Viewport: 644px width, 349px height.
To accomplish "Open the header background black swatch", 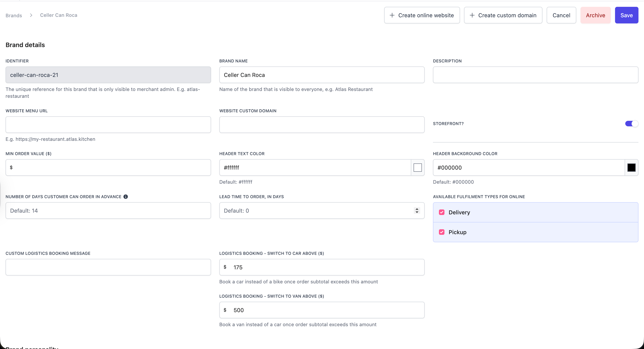I will 631,168.
